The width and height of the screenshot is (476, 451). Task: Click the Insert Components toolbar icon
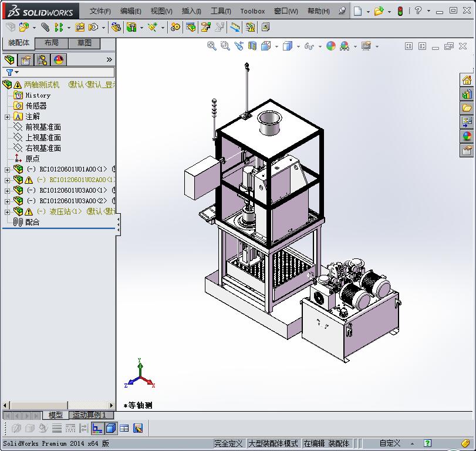click(24, 28)
